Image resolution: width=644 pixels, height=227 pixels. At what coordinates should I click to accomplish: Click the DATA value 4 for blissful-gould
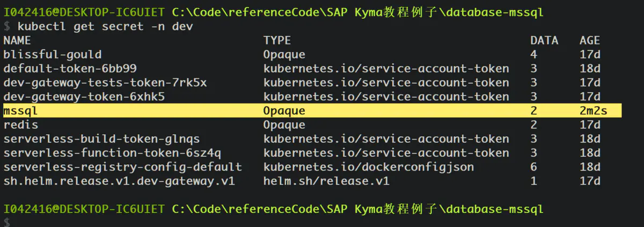[533, 54]
